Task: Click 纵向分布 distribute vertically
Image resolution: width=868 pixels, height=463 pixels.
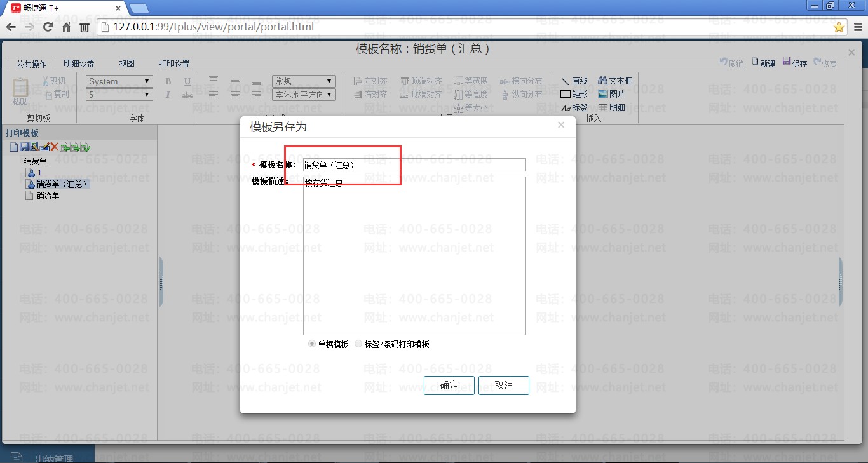Action: [522, 94]
